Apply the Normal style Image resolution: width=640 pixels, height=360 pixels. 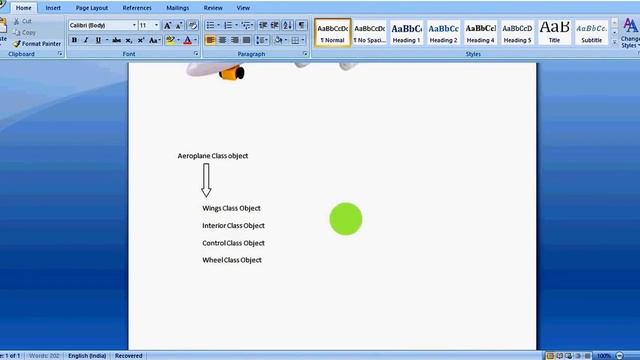pyautogui.click(x=333, y=32)
